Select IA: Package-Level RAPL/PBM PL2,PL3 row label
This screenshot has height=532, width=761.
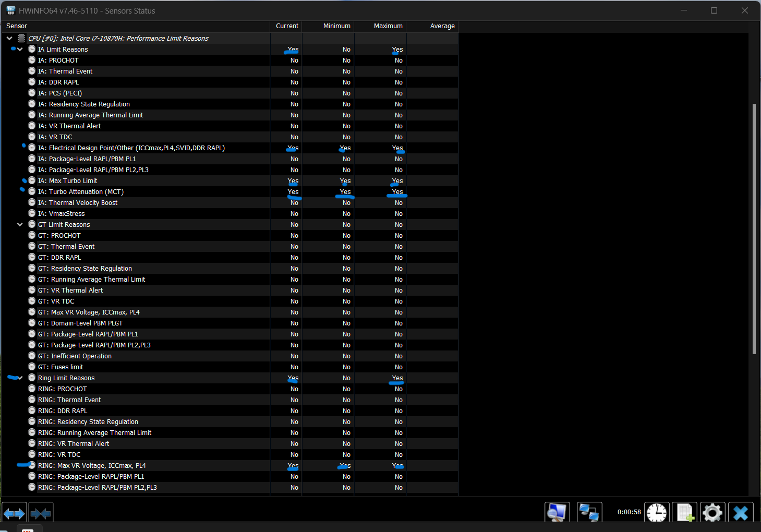tap(93, 170)
